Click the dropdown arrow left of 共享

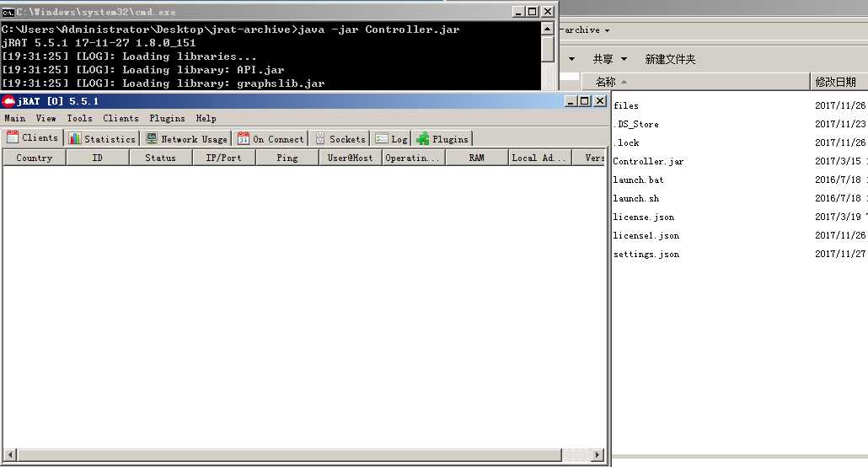coord(572,59)
